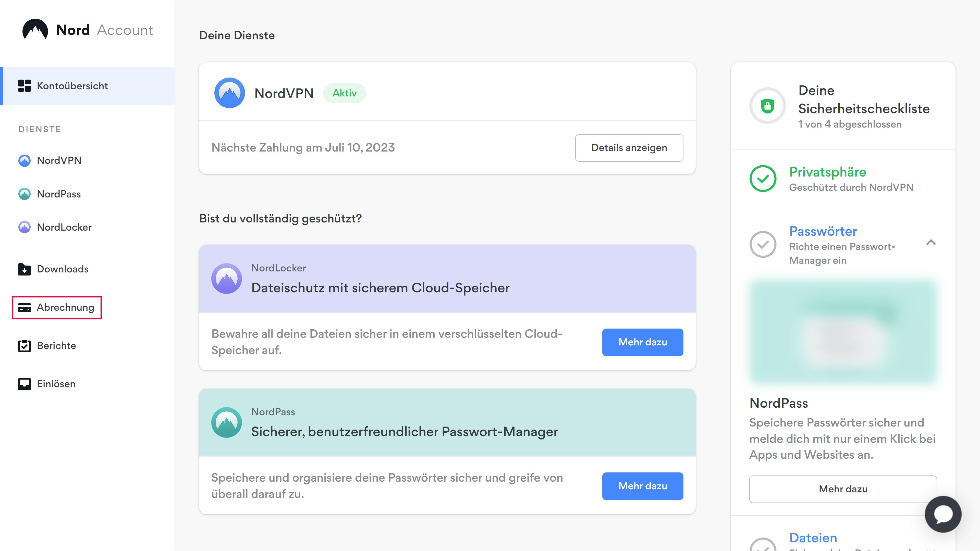The width and height of the screenshot is (980, 551).
Task: Click the green Privatsphäre checkmark circle
Action: click(x=763, y=178)
